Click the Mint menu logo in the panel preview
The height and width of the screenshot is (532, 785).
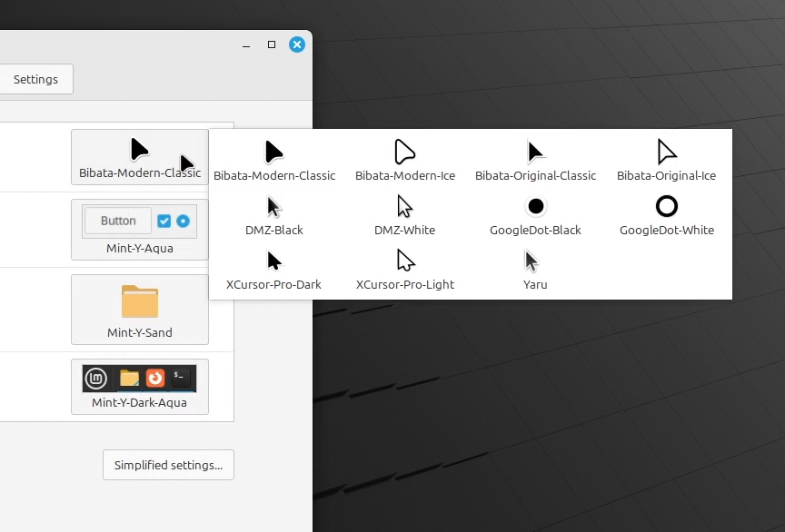coord(96,377)
